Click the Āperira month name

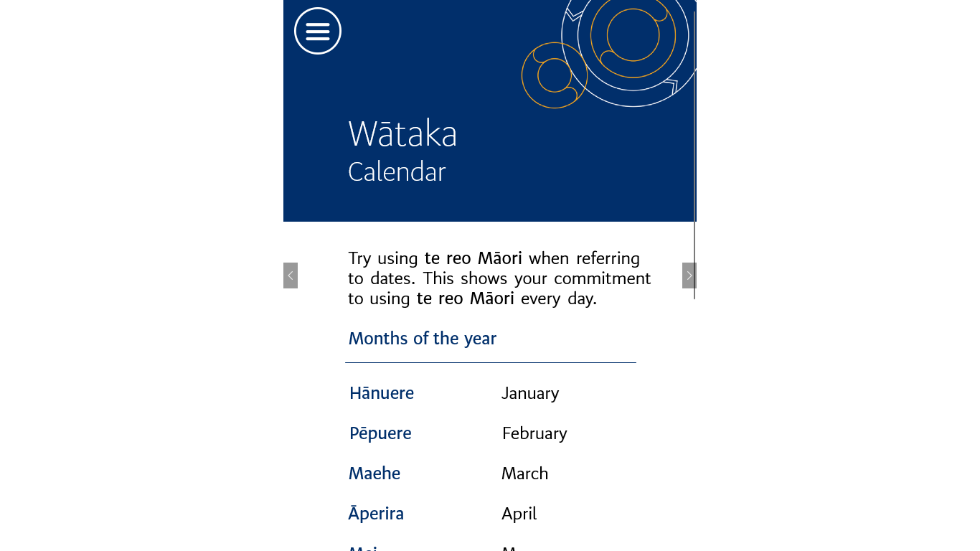(x=376, y=514)
